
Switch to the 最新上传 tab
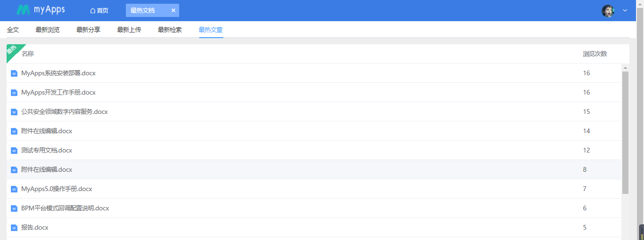click(129, 30)
